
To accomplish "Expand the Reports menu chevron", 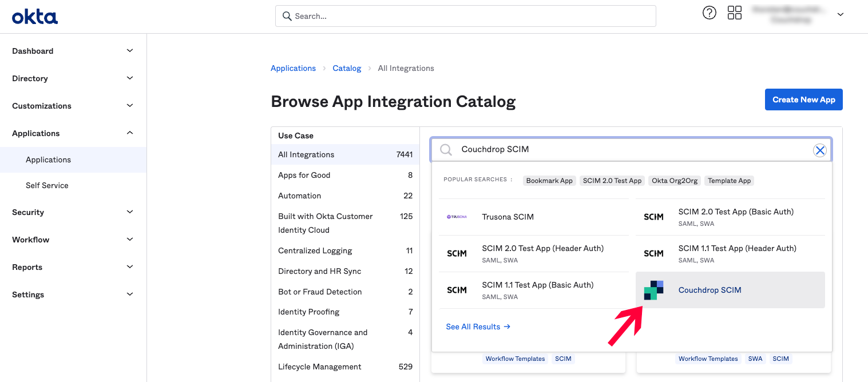I will 130,267.
